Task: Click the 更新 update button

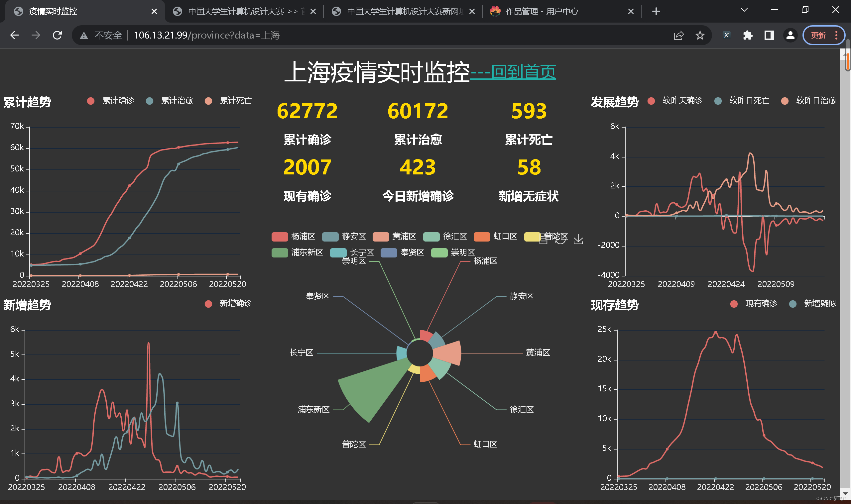Action: click(818, 35)
